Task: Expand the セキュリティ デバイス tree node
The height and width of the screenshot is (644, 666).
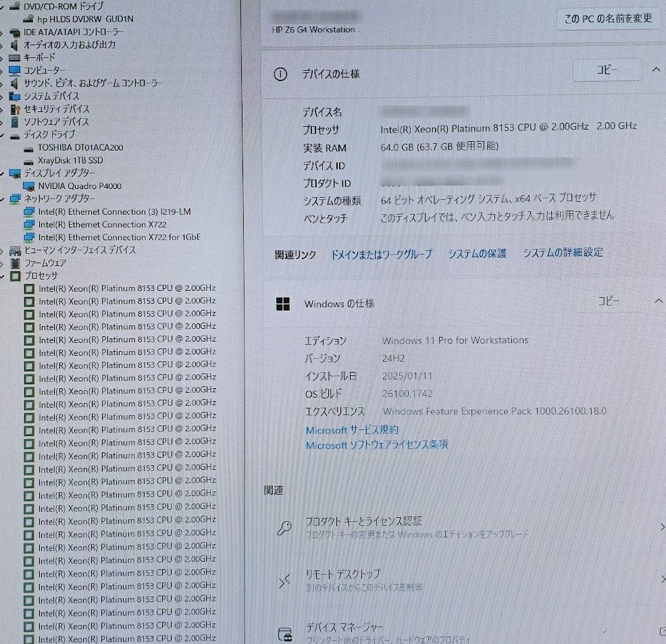Action: tap(3, 109)
